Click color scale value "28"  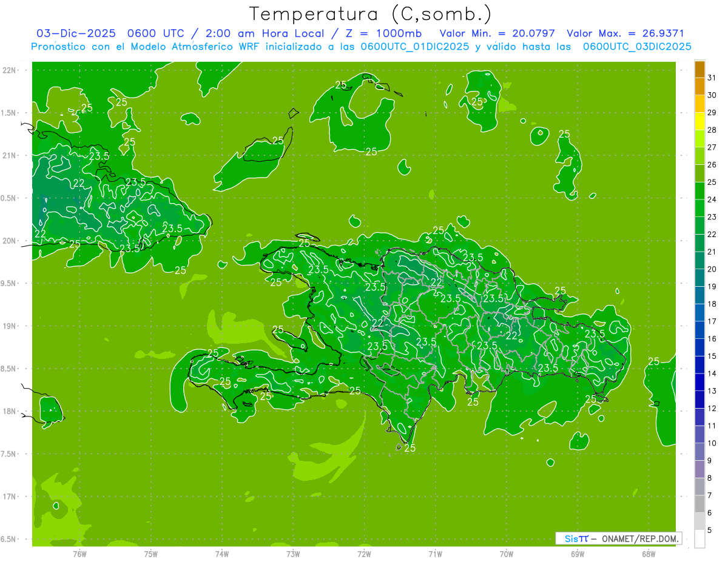pos(712,130)
